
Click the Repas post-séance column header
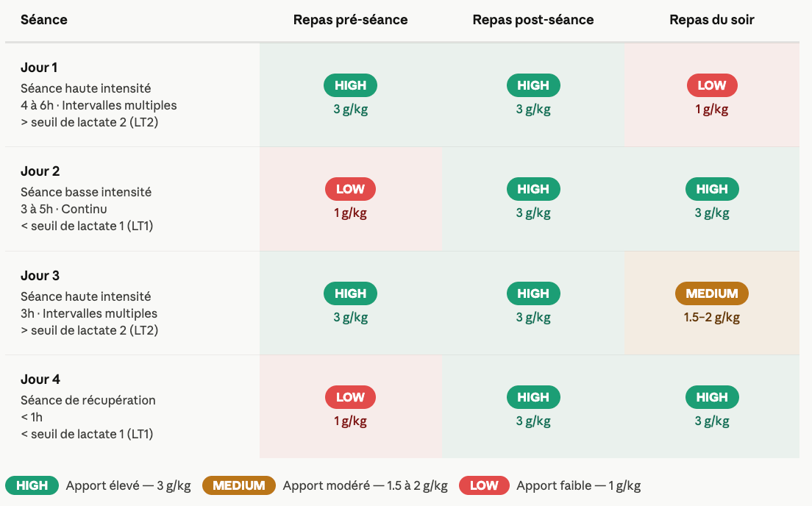coord(533,20)
